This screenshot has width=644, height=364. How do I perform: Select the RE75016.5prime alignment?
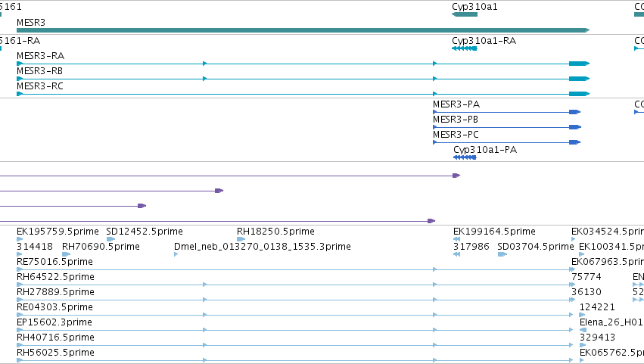(296, 269)
